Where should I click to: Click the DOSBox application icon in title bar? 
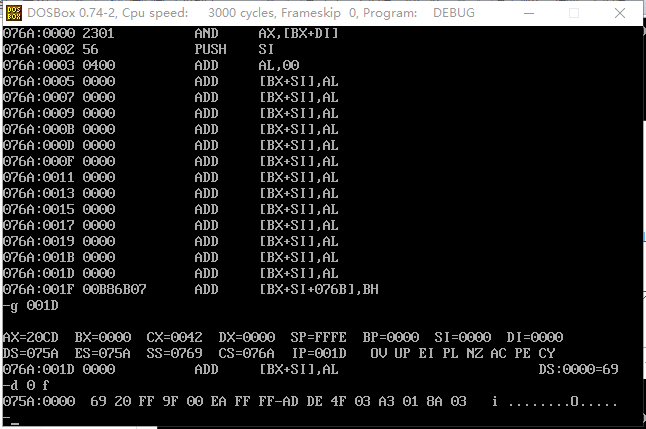tap(14, 13)
